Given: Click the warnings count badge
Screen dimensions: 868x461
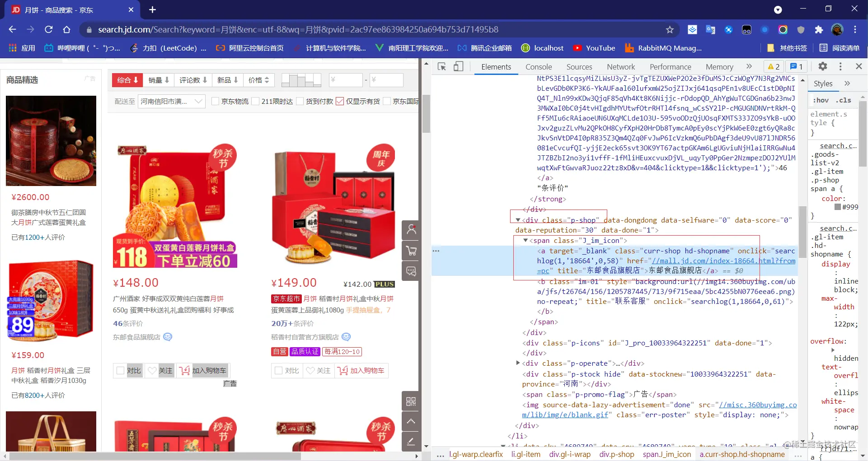Looking at the screenshot, I should tap(774, 67).
